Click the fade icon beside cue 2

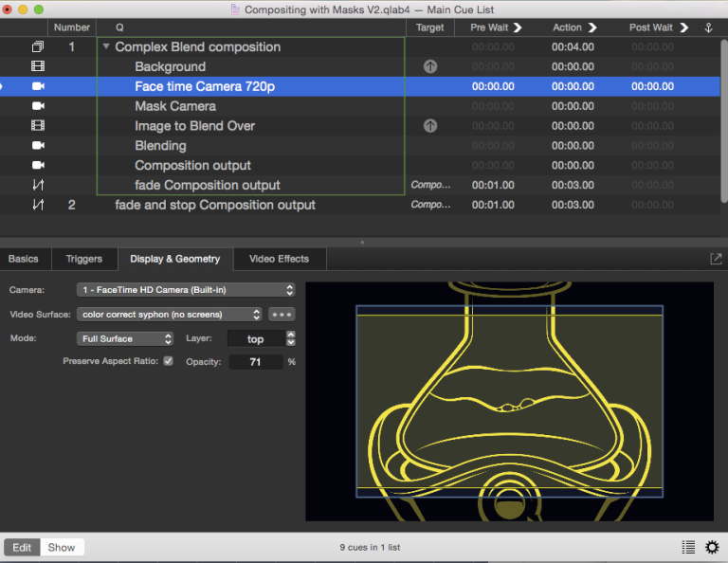38,205
